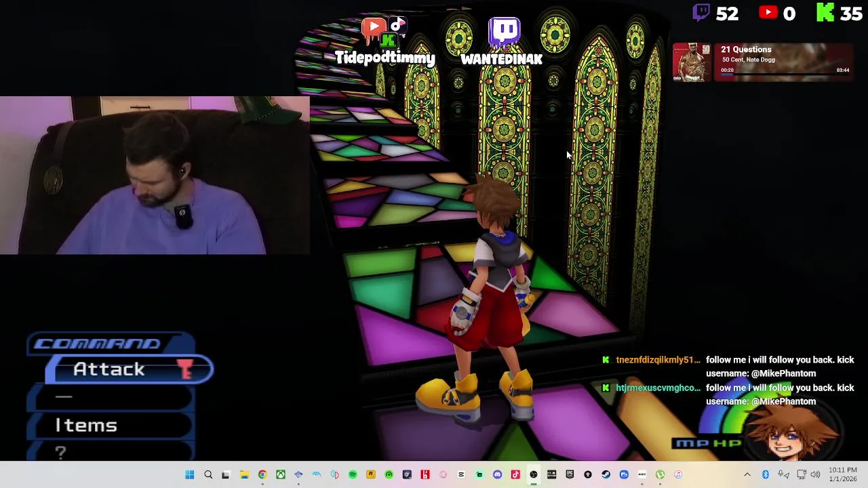Screen dimensions: 868x488
Task: Show hidden system tray icons
Action: (747, 474)
